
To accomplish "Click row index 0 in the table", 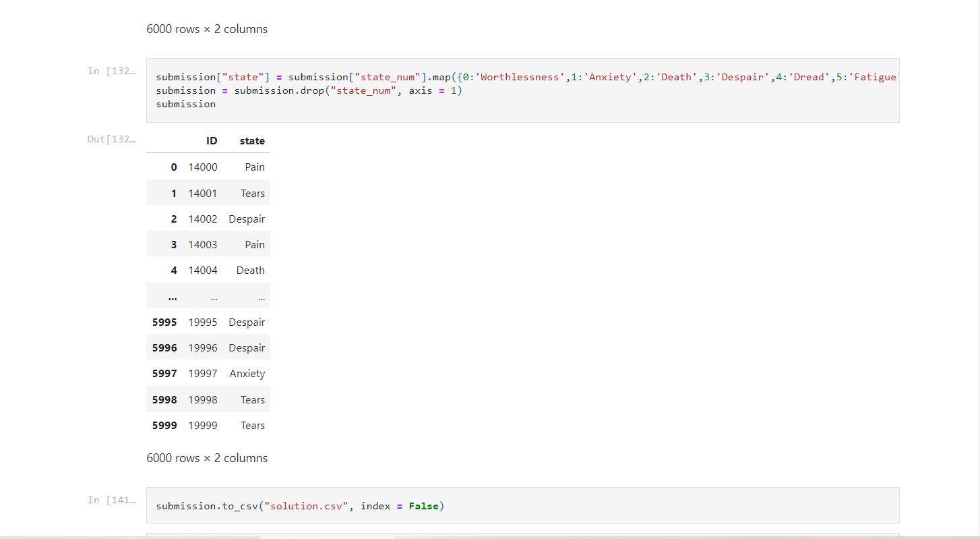I will point(174,167).
